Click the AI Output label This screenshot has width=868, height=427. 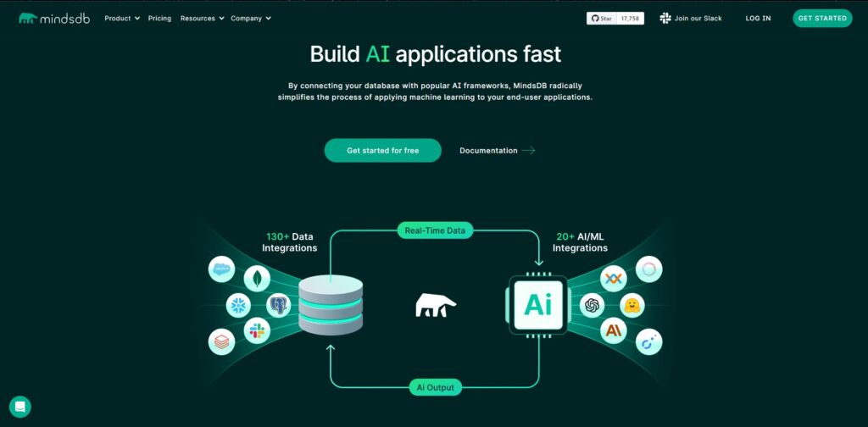pyautogui.click(x=435, y=387)
